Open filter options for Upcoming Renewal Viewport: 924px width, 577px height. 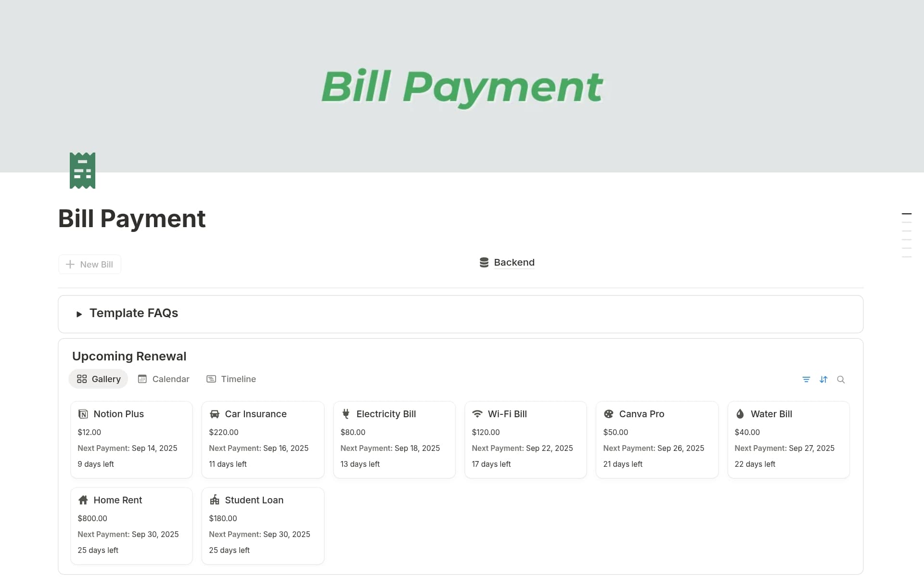806,379
